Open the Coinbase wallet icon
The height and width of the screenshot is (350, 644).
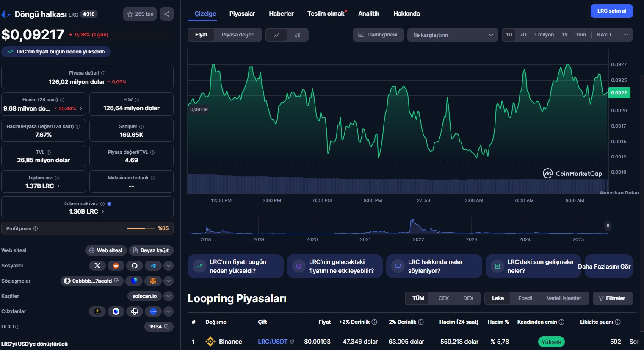pos(153,311)
